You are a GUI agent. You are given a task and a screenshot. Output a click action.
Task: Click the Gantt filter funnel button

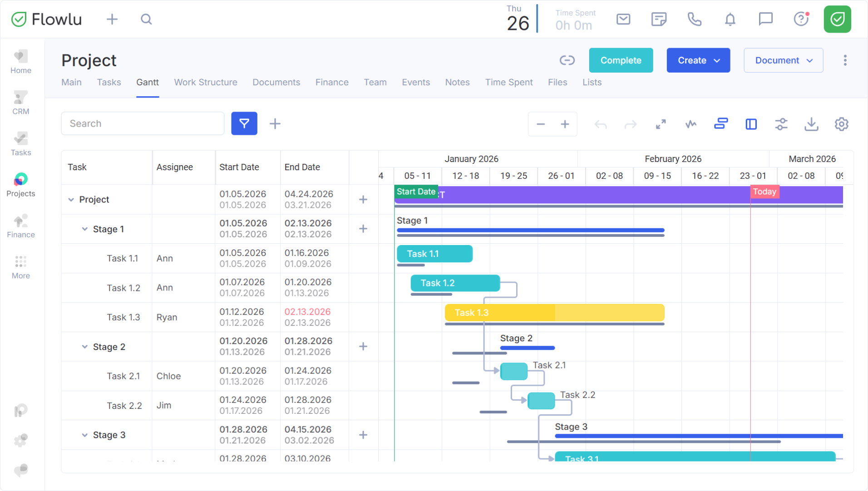pos(244,123)
